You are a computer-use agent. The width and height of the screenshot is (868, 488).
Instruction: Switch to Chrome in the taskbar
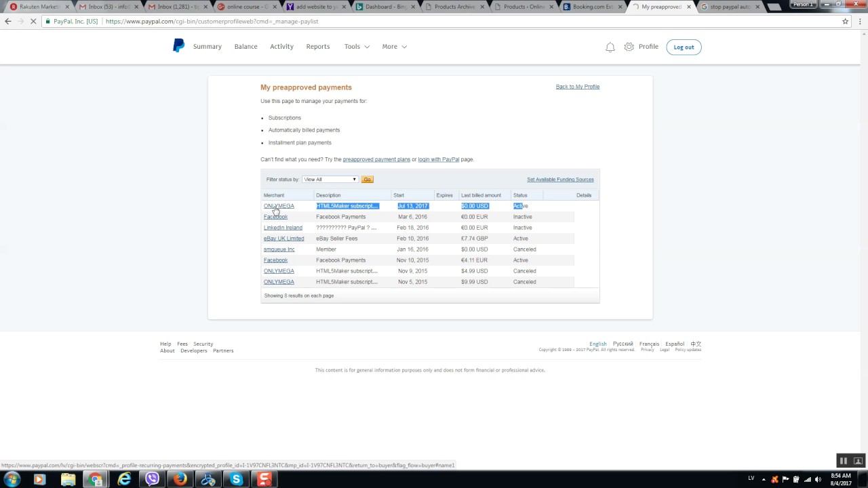point(96,480)
